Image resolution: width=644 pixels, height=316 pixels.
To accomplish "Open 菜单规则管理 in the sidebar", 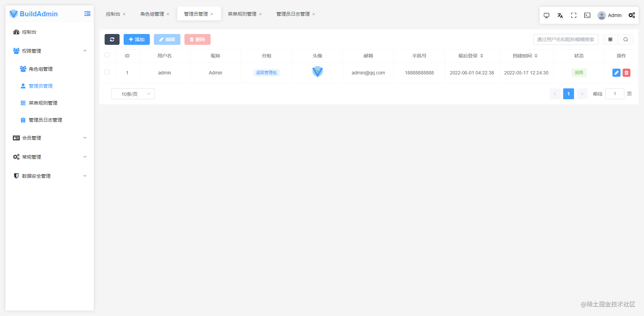I will (50, 103).
